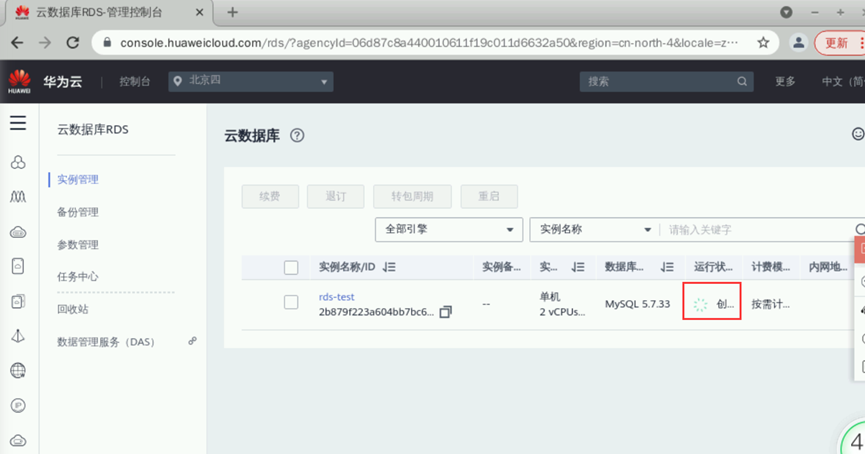865x454 pixels.
Task: Click the 云数据库RDS sidebar title
Action: tap(93, 130)
